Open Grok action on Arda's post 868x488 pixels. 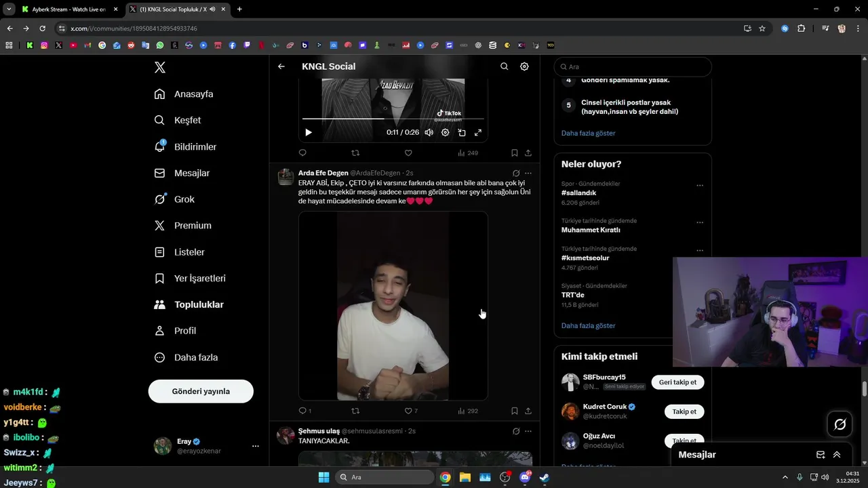(516, 174)
